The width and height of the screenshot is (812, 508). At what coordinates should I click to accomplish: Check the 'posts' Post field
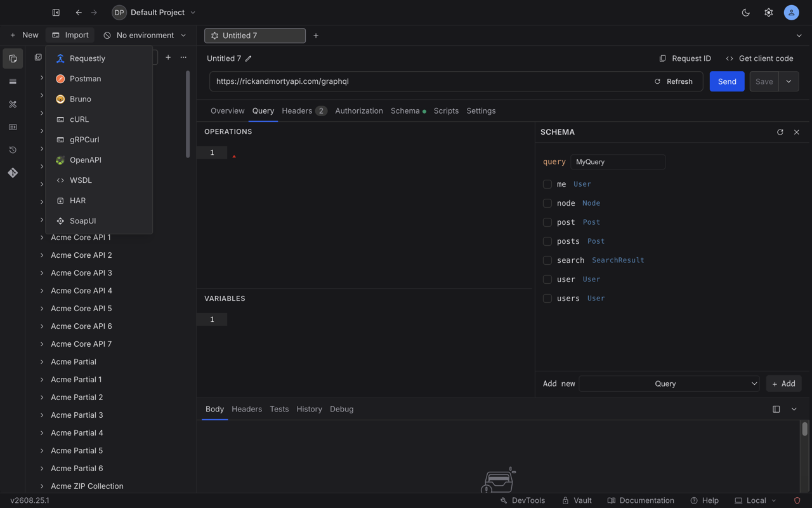click(x=547, y=241)
